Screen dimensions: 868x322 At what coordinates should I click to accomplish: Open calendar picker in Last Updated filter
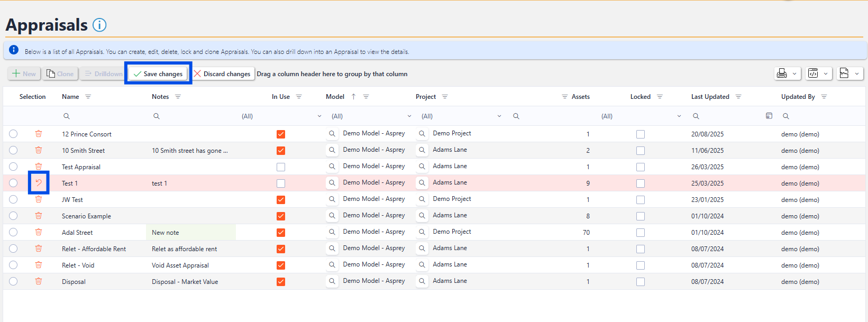click(769, 116)
